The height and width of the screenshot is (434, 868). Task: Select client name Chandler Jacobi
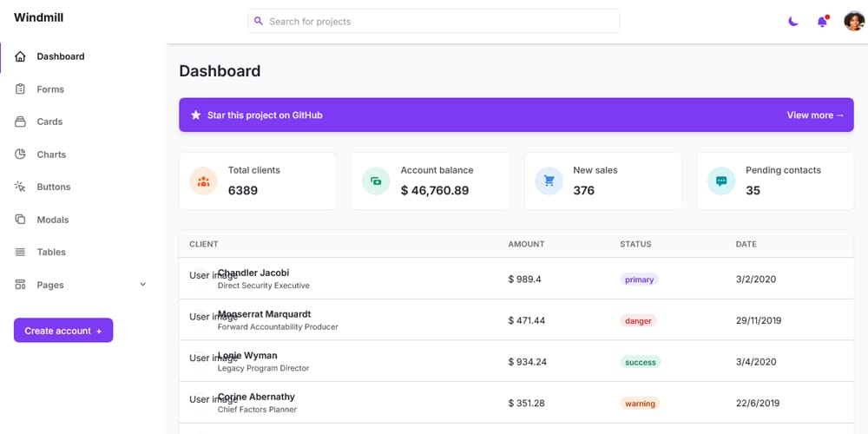point(253,273)
